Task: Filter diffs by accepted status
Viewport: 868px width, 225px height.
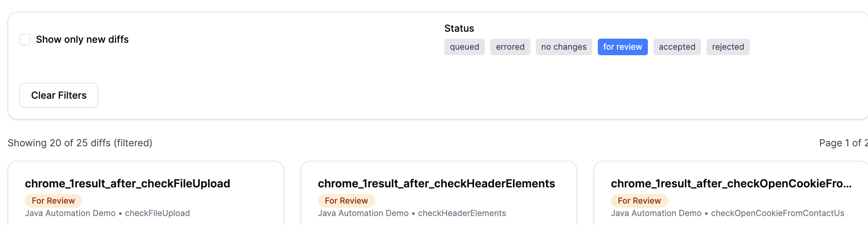Action: coord(677,47)
